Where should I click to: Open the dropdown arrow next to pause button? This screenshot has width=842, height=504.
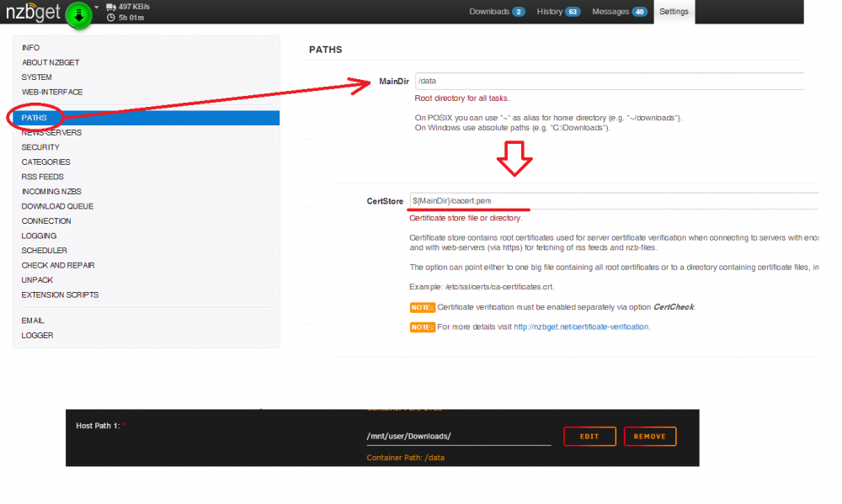coord(97,8)
